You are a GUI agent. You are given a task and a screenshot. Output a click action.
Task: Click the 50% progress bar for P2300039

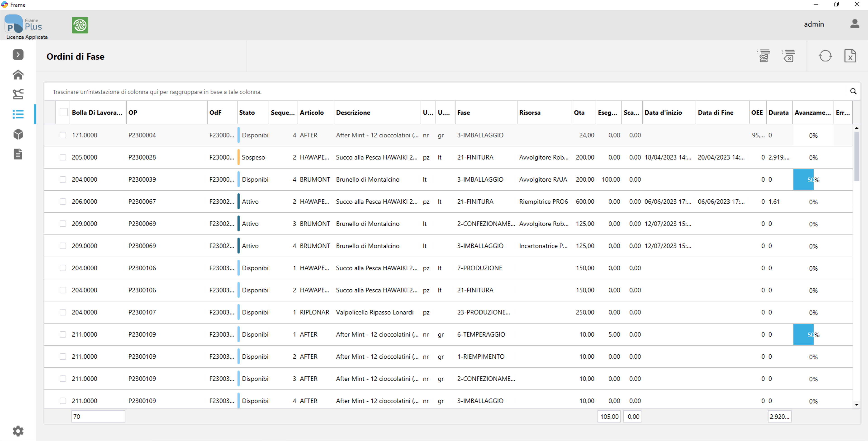813,179
